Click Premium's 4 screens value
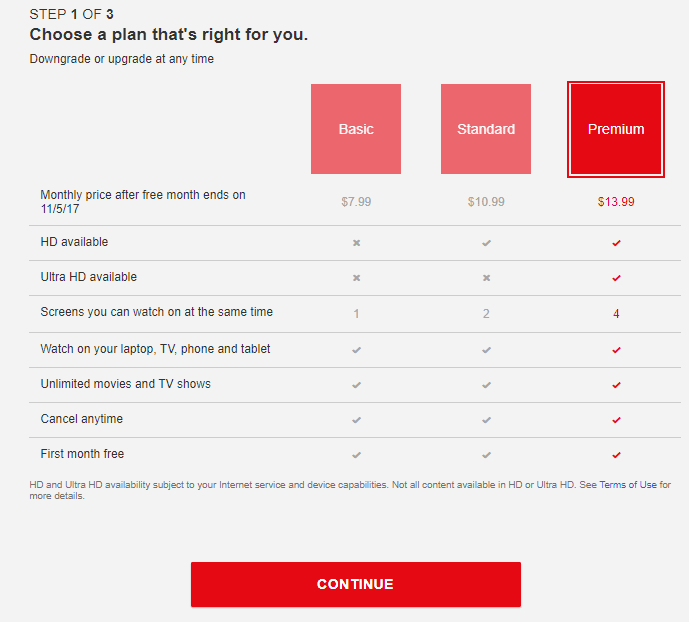The image size is (689, 622). point(616,314)
